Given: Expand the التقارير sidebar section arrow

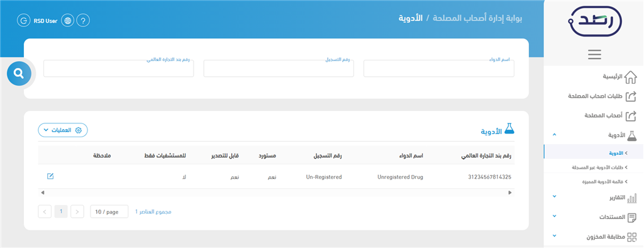Looking at the screenshot, I should pyautogui.click(x=555, y=197).
